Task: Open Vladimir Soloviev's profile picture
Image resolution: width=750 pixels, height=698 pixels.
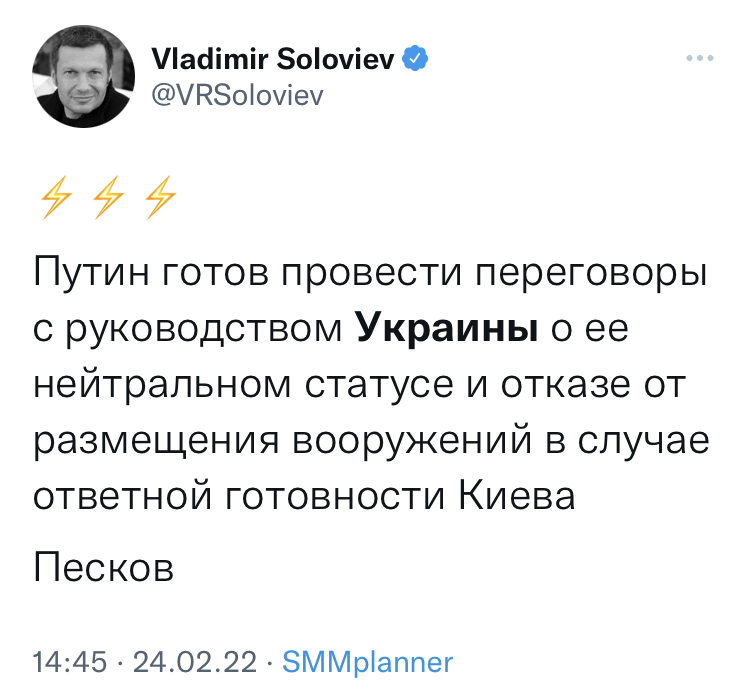Action: click(x=83, y=77)
